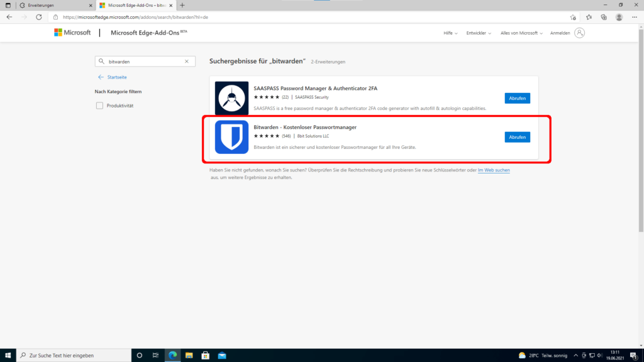Switch to Edge in the taskbar
Screen dimensions: 644x362
tap(172, 356)
